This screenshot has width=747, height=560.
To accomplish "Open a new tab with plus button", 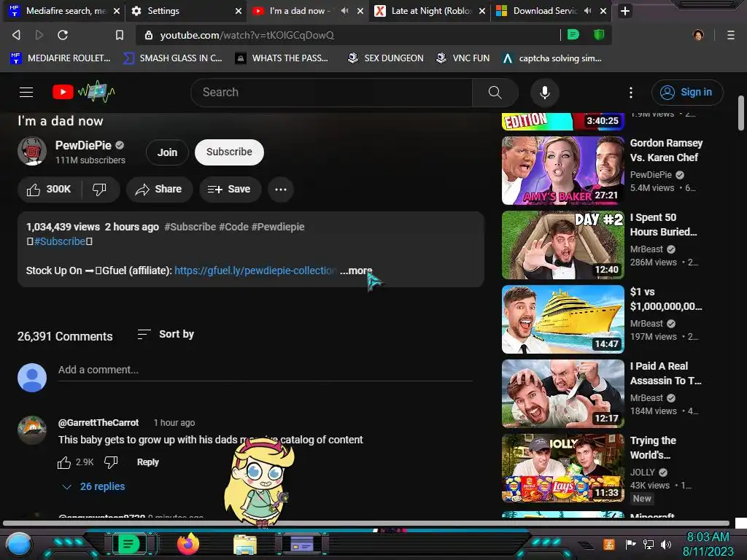I will [x=625, y=11].
